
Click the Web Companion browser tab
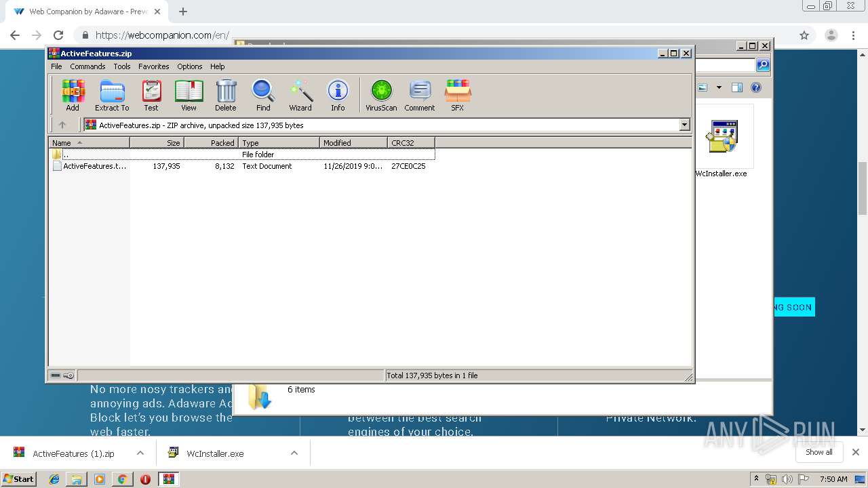pyautogui.click(x=88, y=12)
